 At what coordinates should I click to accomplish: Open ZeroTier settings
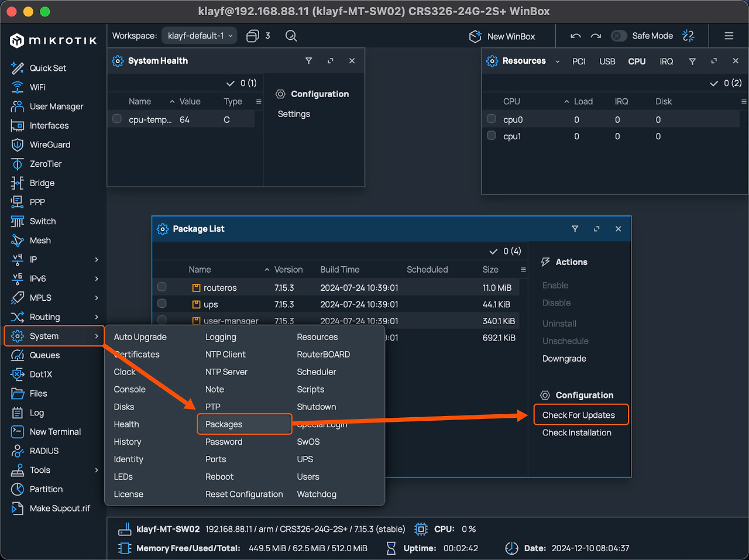[x=46, y=164]
